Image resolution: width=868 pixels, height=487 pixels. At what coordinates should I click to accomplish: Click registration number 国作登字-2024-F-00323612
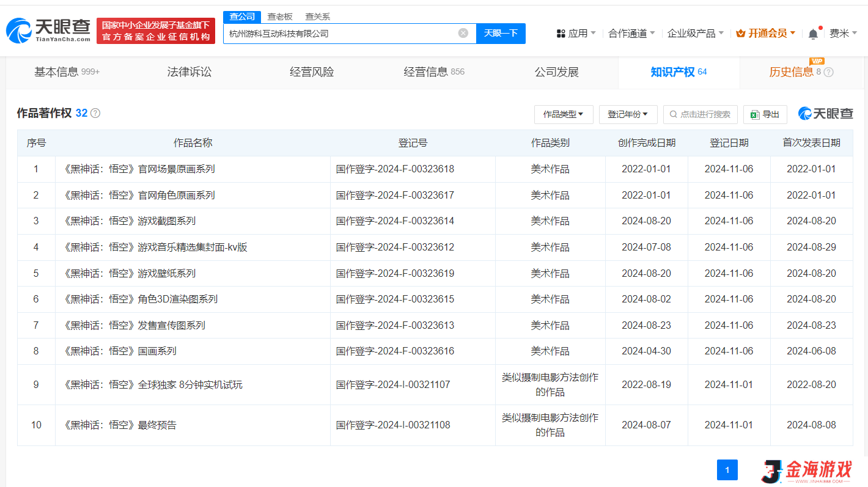[395, 247]
